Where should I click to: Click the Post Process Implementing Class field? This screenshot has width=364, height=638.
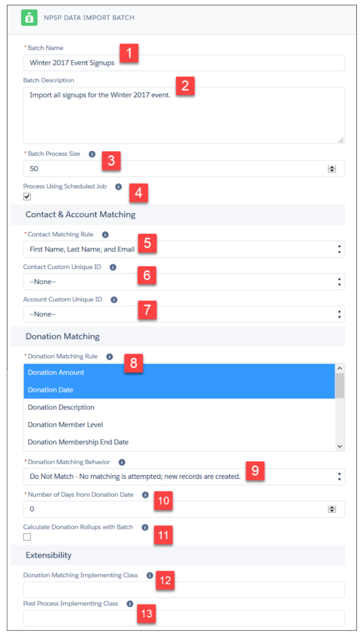pyautogui.click(x=184, y=618)
